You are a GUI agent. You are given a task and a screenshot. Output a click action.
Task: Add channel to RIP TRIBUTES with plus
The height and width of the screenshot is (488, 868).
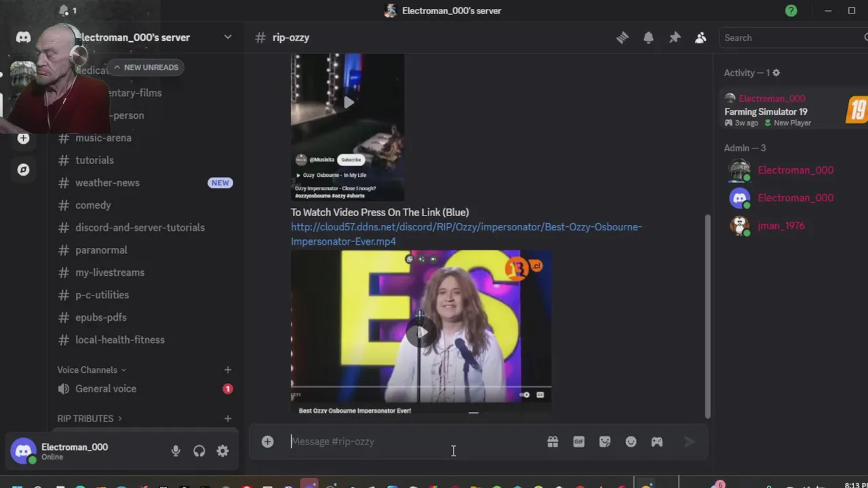point(228,418)
